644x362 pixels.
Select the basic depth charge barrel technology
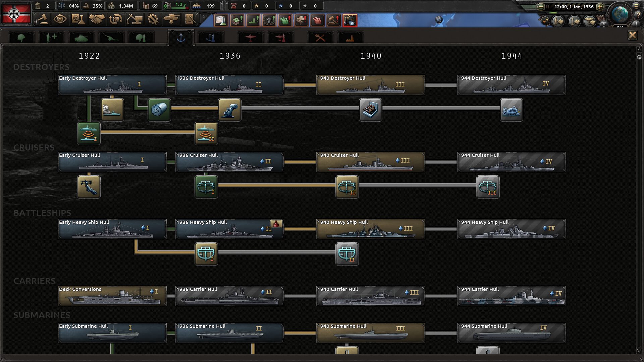159,110
